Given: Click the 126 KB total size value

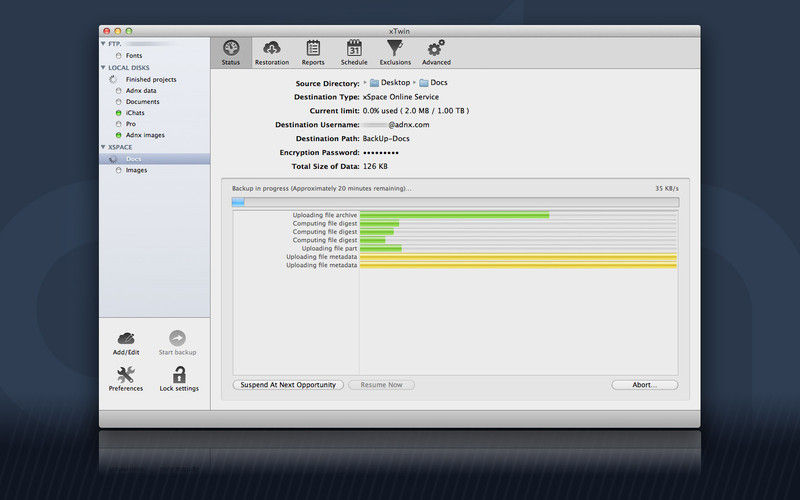Looking at the screenshot, I should 375,166.
